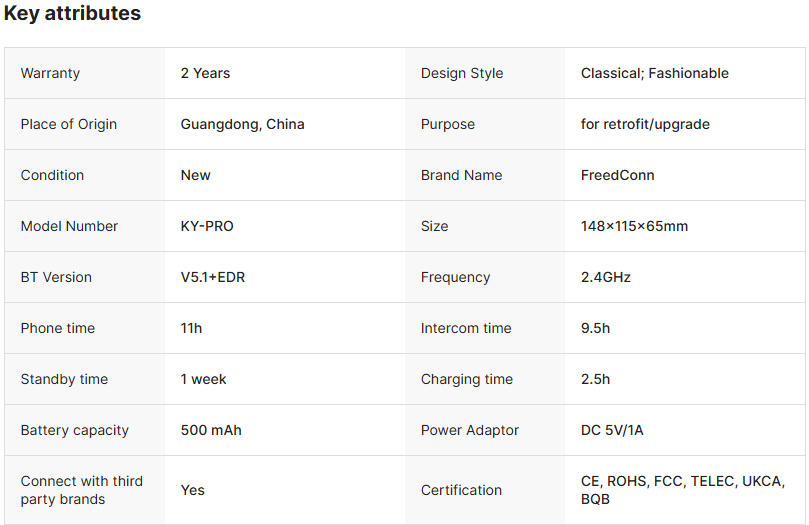809x525 pixels.
Task: Select the Classical; Fashionable design style value
Action: [x=654, y=73]
